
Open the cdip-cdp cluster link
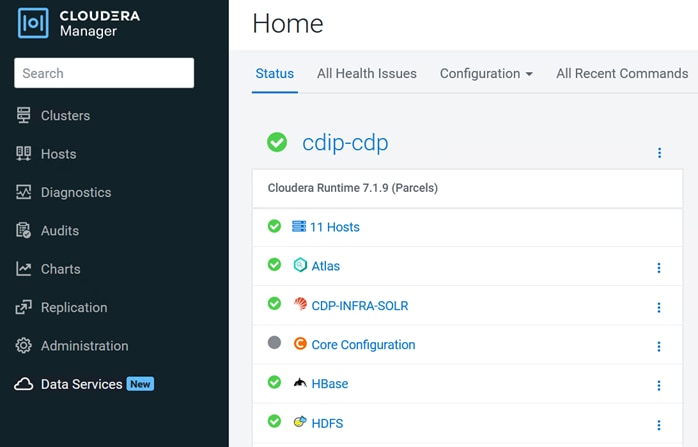click(345, 142)
